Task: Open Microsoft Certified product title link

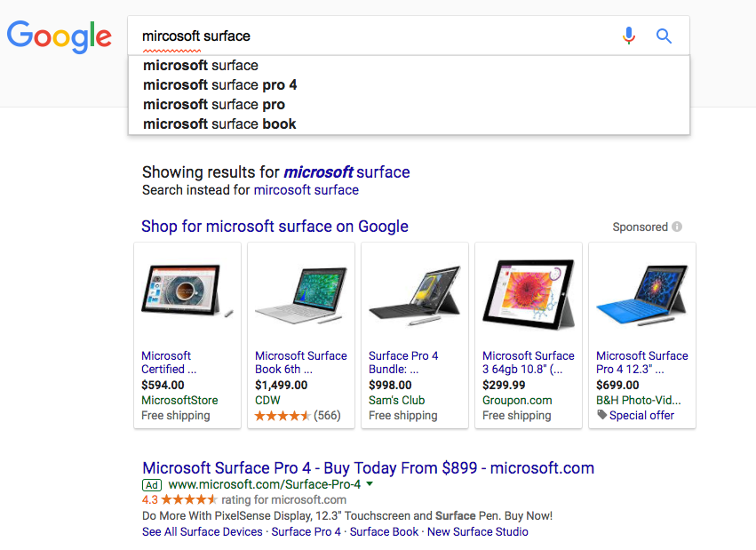Action: [169, 363]
